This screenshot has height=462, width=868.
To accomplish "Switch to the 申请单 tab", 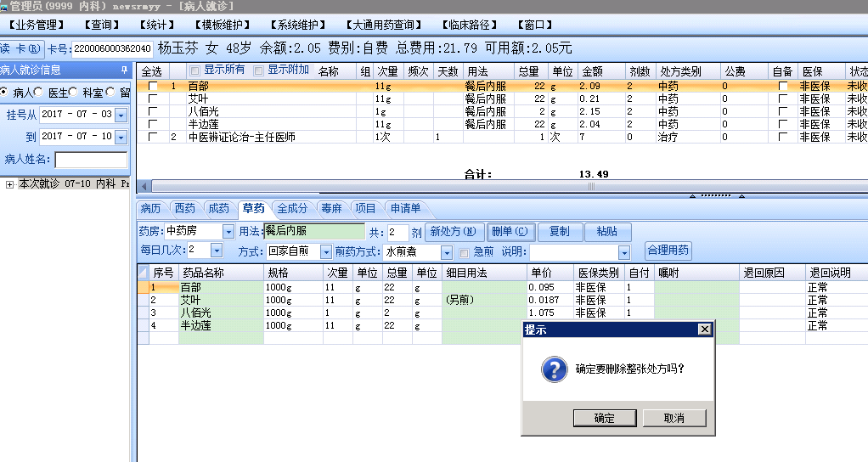I will (x=406, y=209).
